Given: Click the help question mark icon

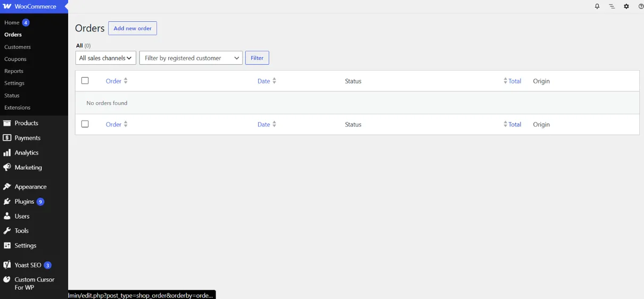Looking at the screenshot, I should click(641, 6).
